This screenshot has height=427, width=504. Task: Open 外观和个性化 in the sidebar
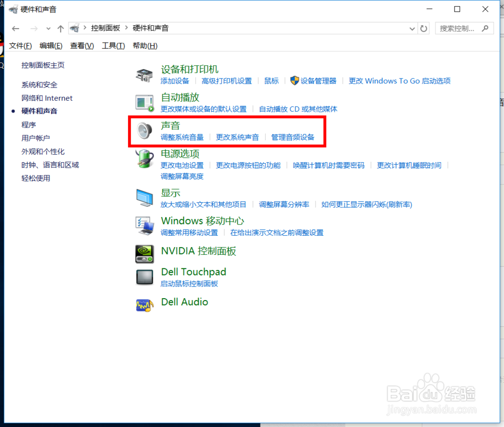coord(43,152)
